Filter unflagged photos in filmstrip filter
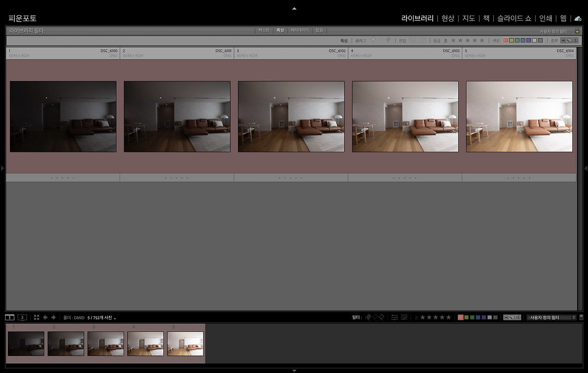The width and height of the screenshot is (588, 373). click(x=374, y=317)
